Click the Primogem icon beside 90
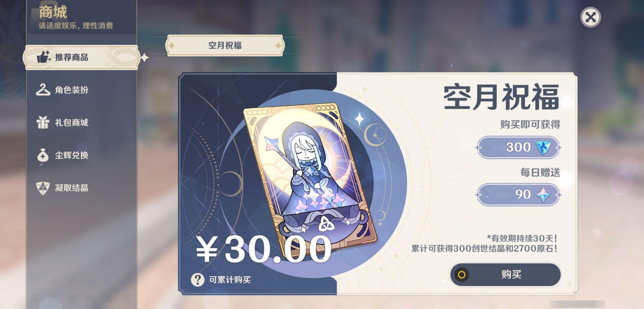The image size is (644, 309). pos(543,195)
